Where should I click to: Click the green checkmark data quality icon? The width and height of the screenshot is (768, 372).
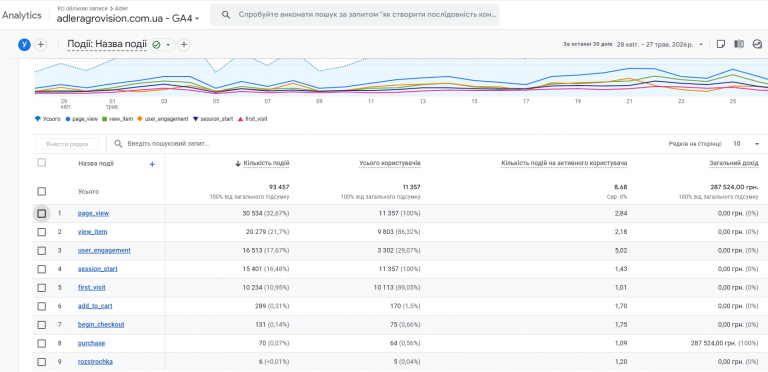(x=156, y=45)
